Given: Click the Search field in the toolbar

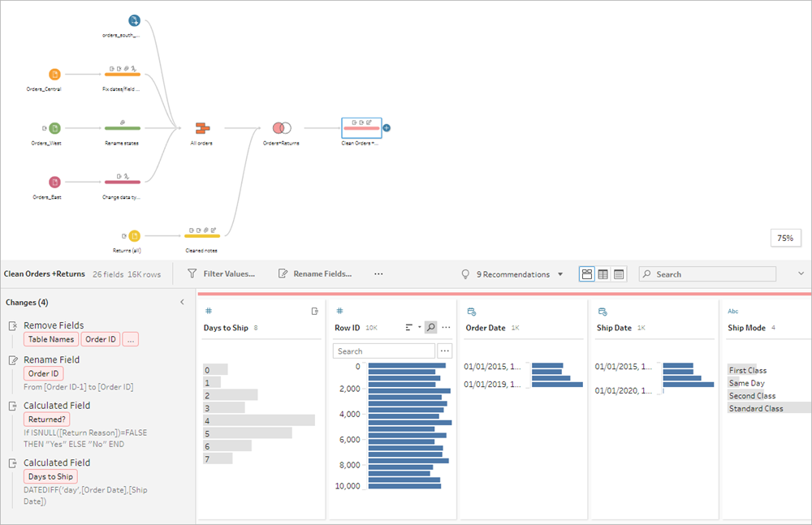Looking at the screenshot, I should [707, 274].
